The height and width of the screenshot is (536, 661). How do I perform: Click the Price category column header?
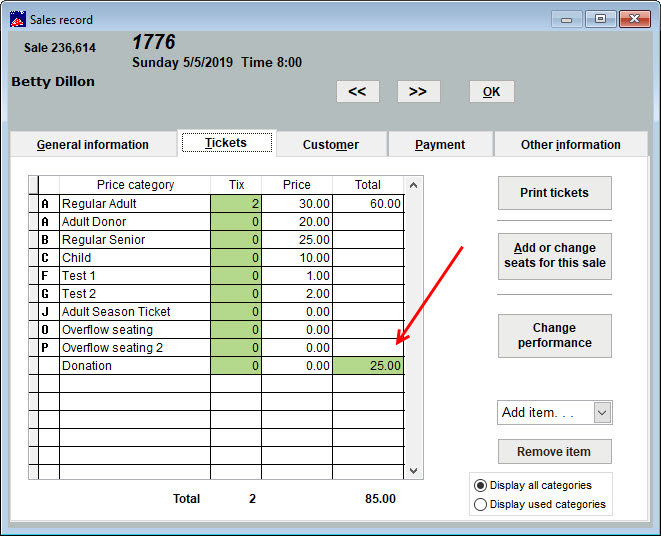pyautogui.click(x=135, y=185)
